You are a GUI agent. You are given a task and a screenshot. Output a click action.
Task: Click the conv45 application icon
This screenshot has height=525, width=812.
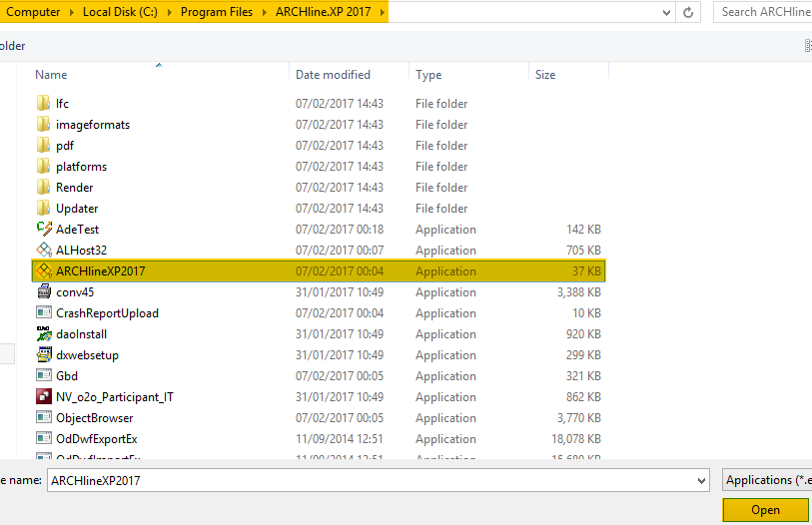[44, 292]
